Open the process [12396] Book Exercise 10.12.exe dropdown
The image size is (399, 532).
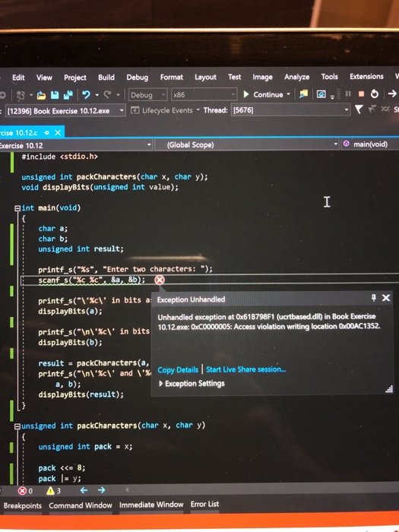[65, 111]
